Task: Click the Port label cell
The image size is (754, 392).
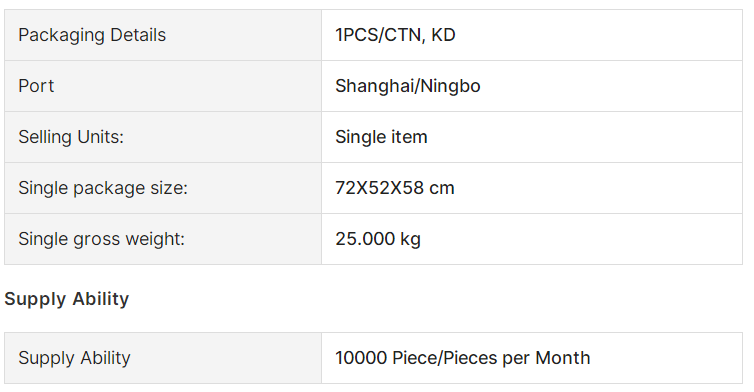Action: 163,86
